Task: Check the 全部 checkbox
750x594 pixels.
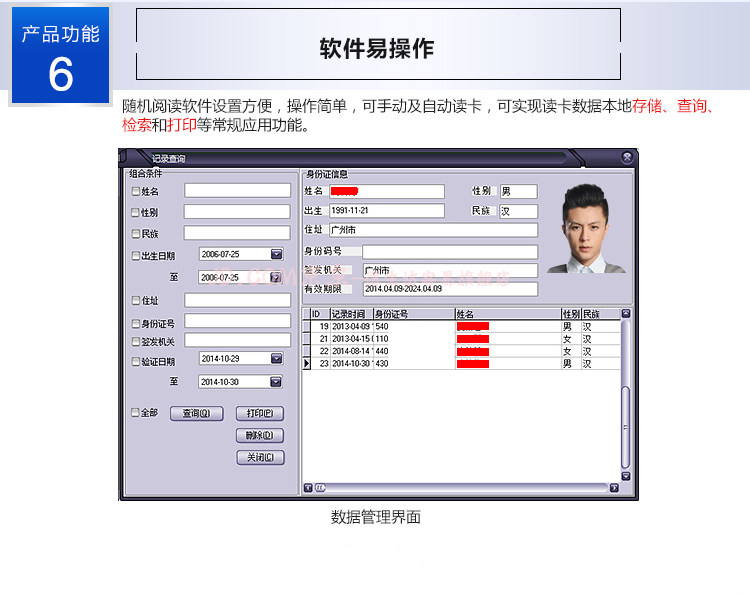Action: (x=136, y=412)
